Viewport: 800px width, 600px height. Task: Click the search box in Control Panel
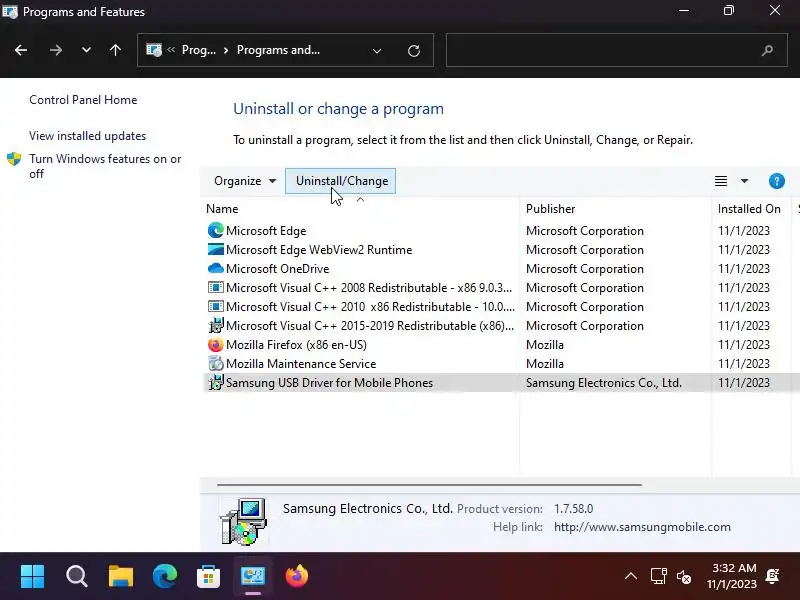[x=616, y=50]
